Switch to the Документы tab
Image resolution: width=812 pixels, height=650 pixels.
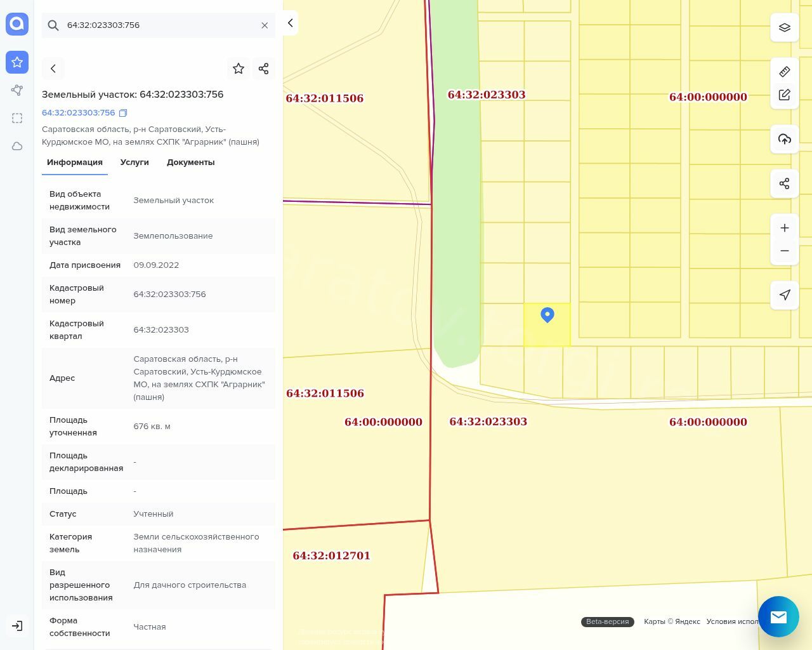(190, 162)
